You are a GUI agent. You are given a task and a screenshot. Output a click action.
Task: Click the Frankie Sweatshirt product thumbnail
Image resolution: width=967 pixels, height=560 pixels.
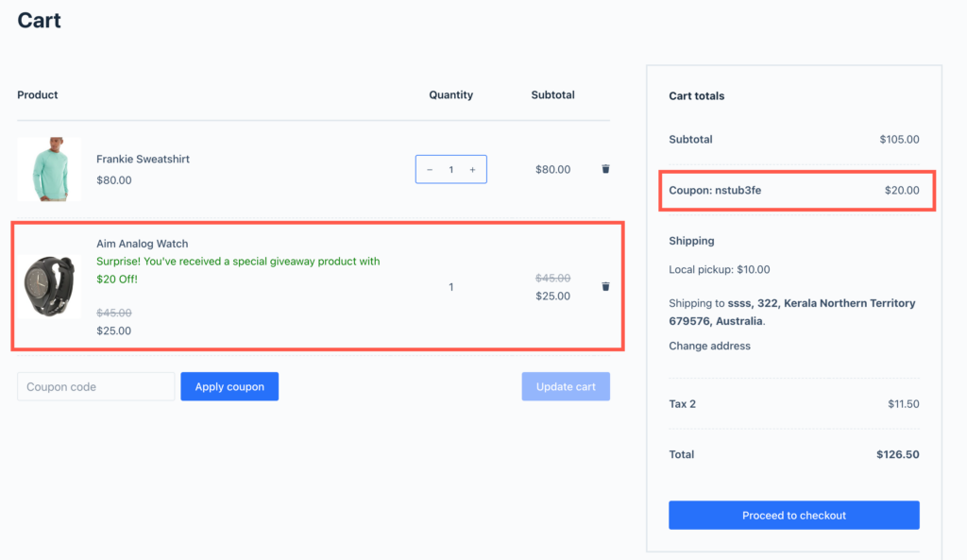pos(49,169)
